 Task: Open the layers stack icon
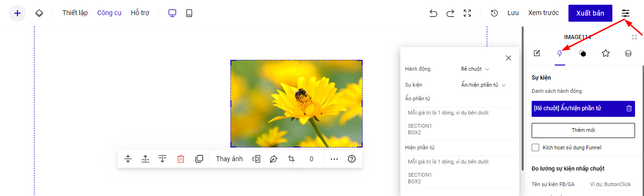tap(39, 13)
